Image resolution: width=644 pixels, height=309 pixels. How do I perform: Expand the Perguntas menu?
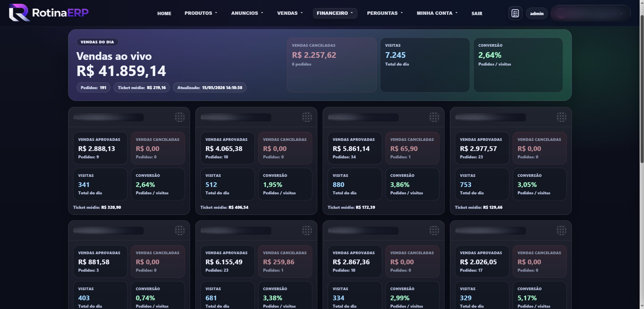click(385, 13)
